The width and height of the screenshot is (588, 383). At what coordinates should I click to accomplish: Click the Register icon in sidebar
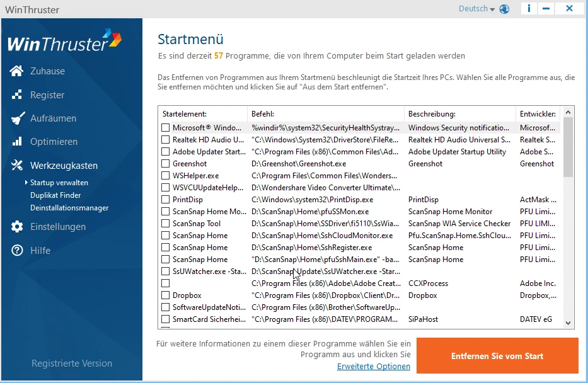tap(17, 95)
